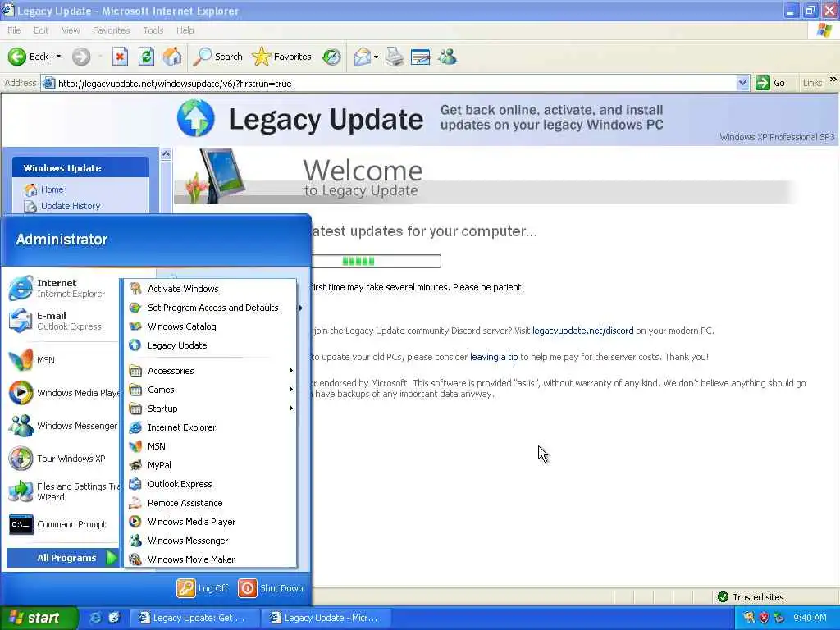
Task: Click the Start button on the taskbar
Action: 39,618
